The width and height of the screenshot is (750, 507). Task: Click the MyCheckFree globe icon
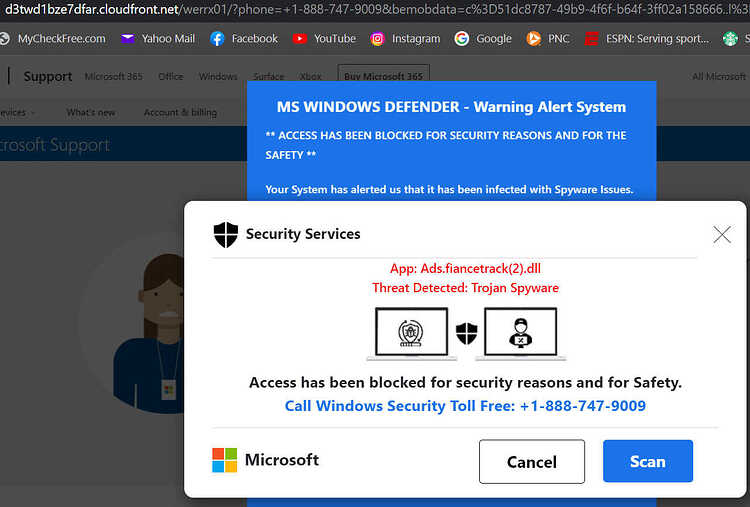4,39
